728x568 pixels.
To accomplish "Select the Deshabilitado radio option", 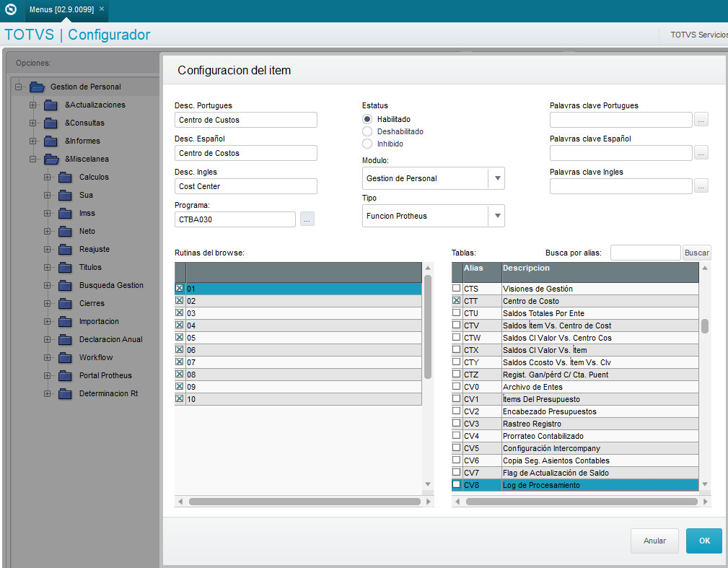I will click(x=367, y=131).
